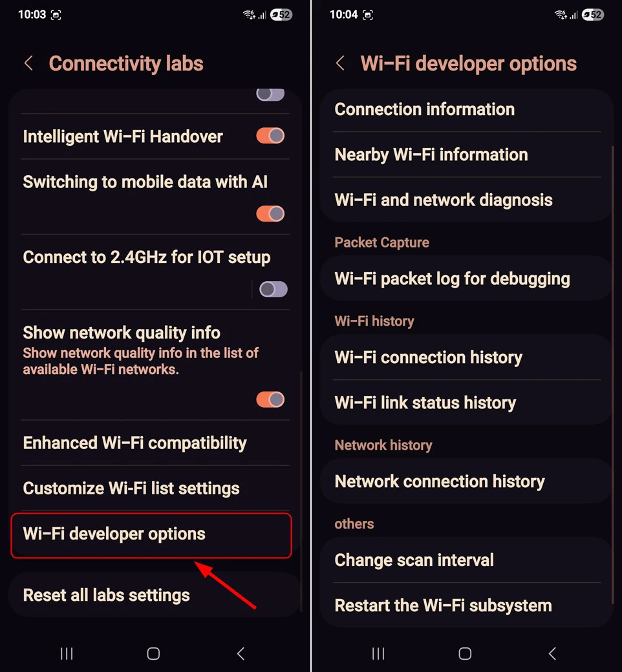Tap back button on left phone navigation bar
622x672 pixels.
241,653
